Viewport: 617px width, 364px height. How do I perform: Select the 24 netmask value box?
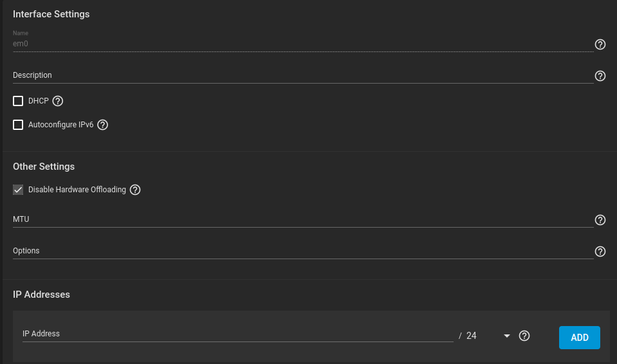pyautogui.click(x=488, y=336)
